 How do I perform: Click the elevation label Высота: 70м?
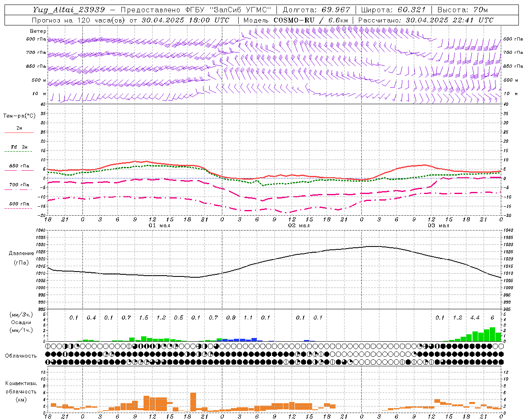[x=462, y=10]
